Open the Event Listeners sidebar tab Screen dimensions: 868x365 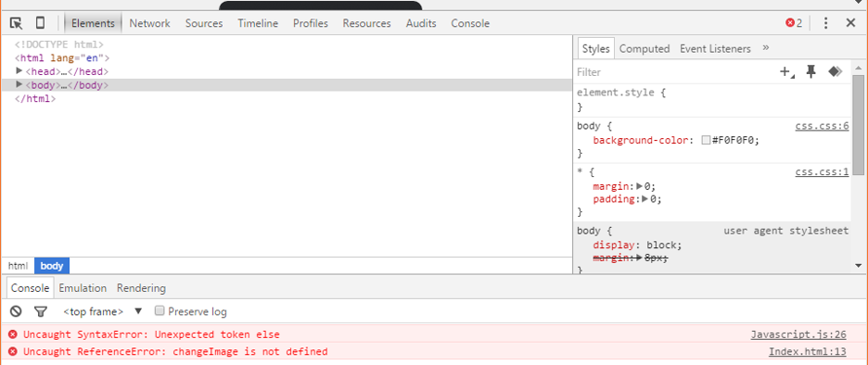point(715,49)
